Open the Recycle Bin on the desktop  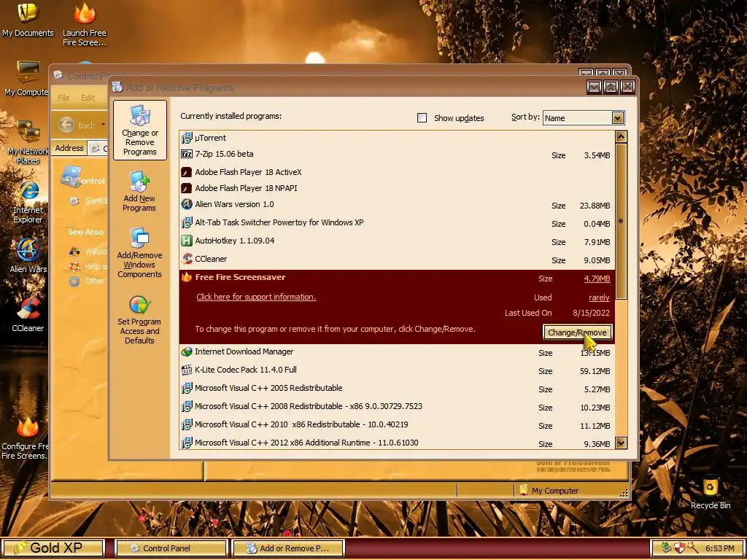tap(711, 492)
